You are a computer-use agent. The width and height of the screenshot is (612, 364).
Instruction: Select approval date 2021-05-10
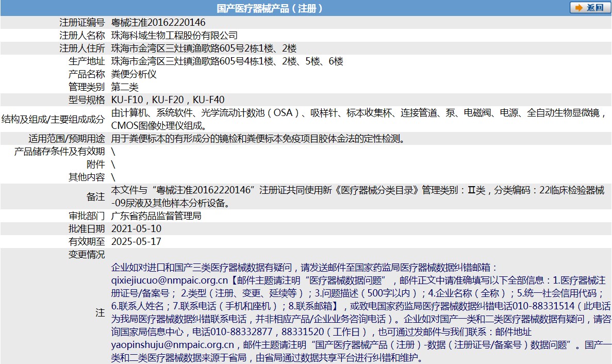(x=136, y=228)
